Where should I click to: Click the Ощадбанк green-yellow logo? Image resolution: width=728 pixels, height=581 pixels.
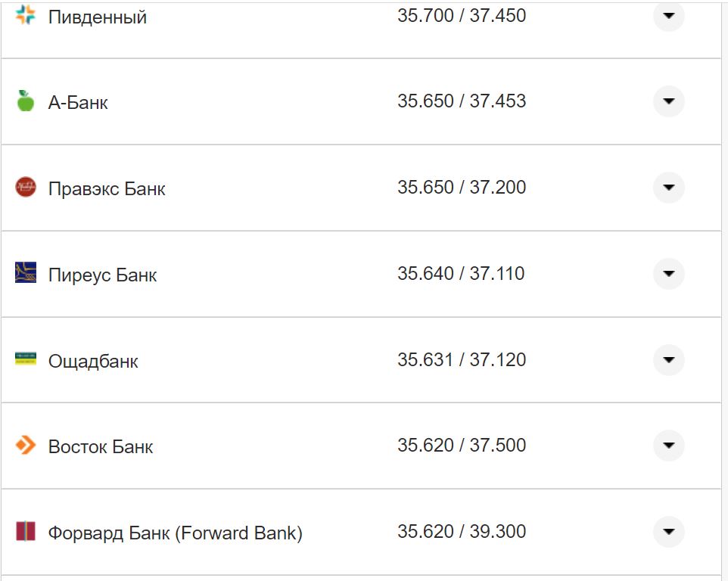pyautogui.click(x=26, y=359)
